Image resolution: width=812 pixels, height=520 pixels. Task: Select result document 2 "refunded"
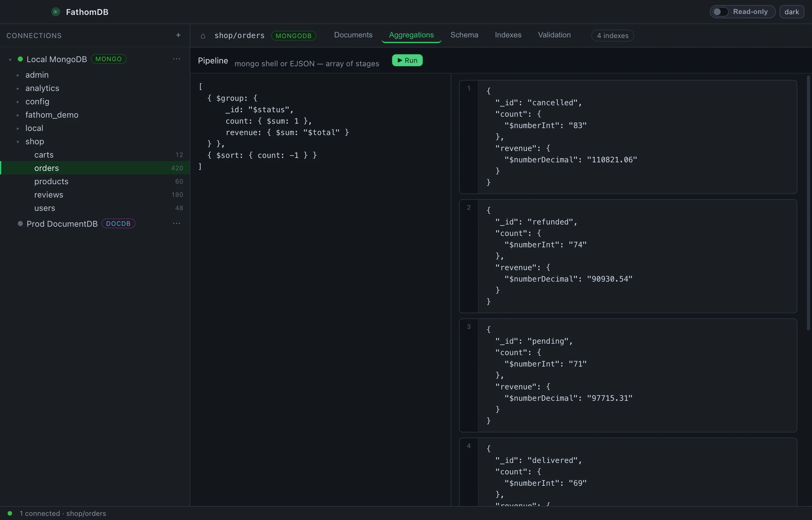pyautogui.click(x=628, y=256)
